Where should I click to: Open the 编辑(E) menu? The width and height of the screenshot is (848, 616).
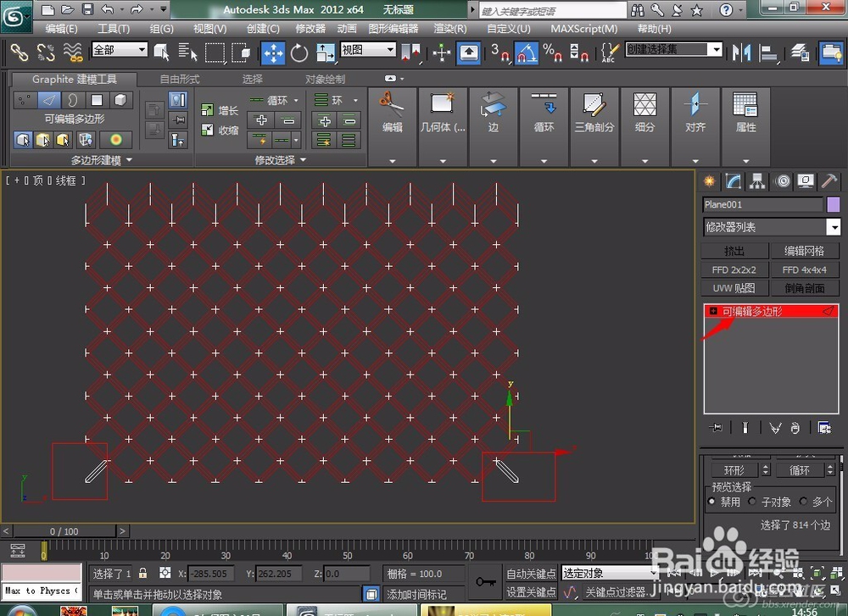click(61, 29)
